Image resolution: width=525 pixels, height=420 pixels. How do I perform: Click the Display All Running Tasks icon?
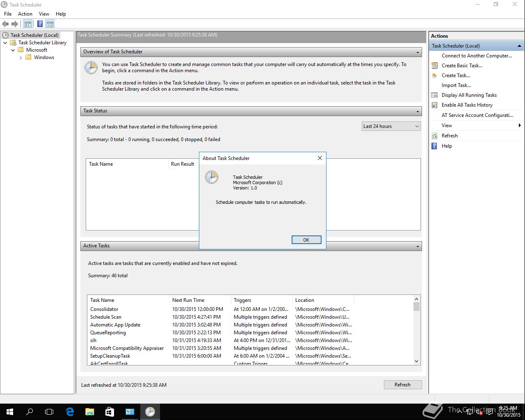434,95
